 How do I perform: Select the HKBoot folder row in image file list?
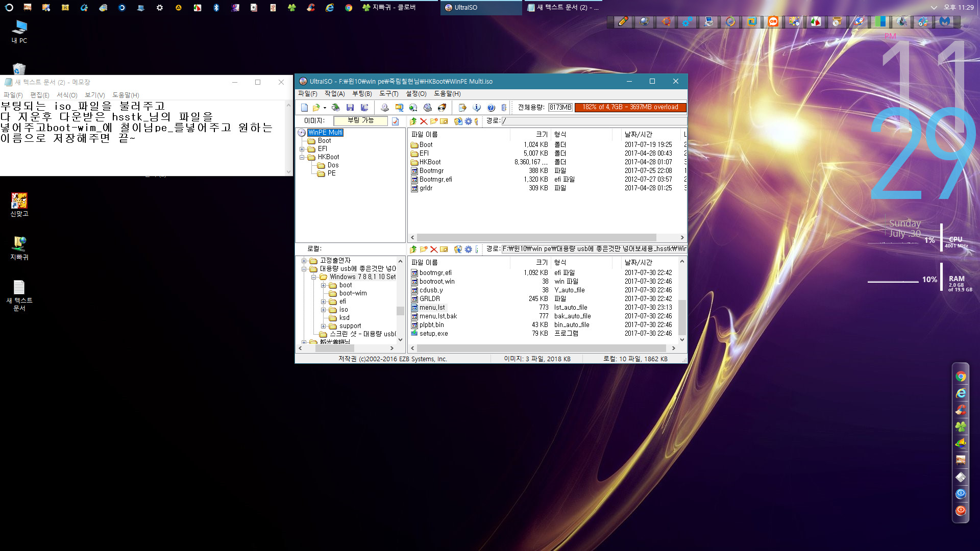[x=546, y=162]
